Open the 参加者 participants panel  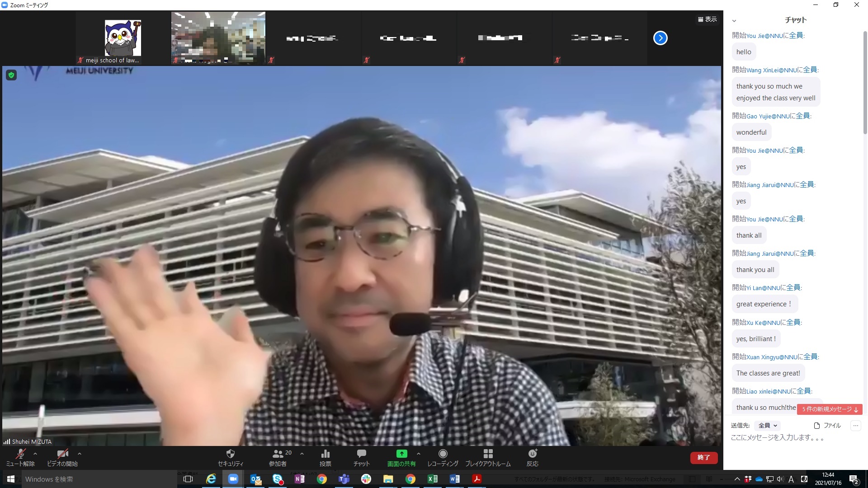(x=278, y=457)
